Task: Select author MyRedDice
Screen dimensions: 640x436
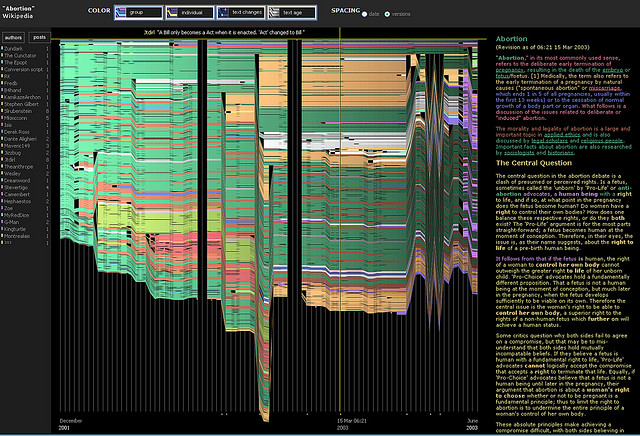Action: coord(17,215)
